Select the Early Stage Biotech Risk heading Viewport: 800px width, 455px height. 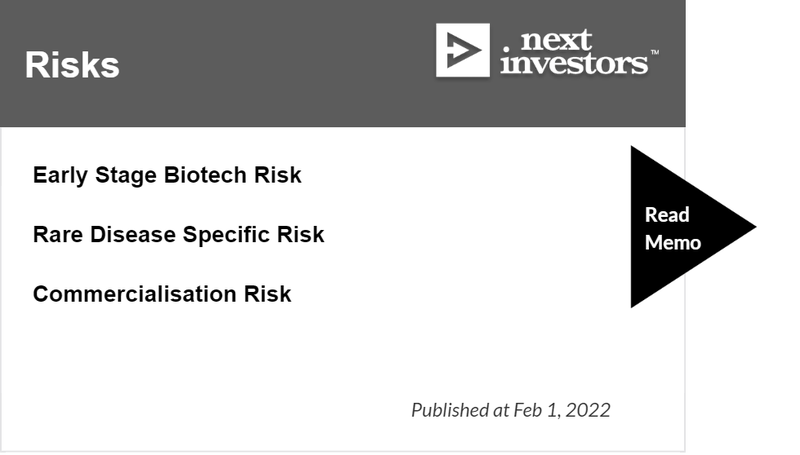tap(167, 175)
